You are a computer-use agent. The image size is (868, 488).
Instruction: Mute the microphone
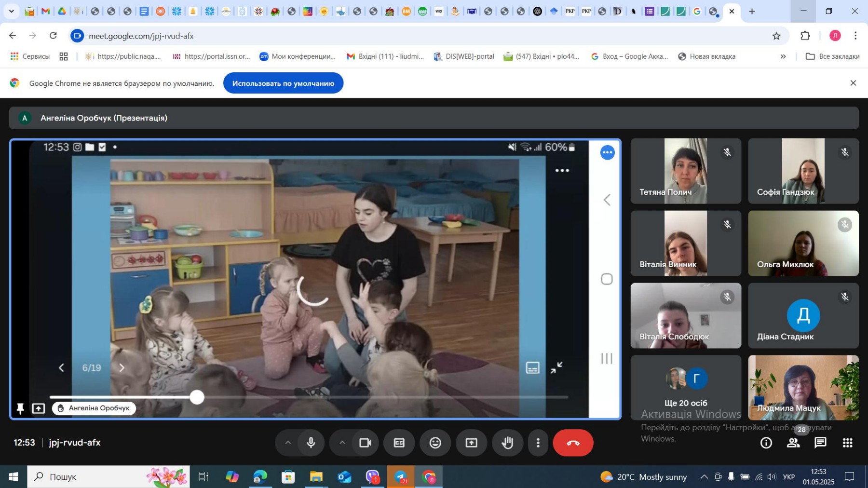311,443
